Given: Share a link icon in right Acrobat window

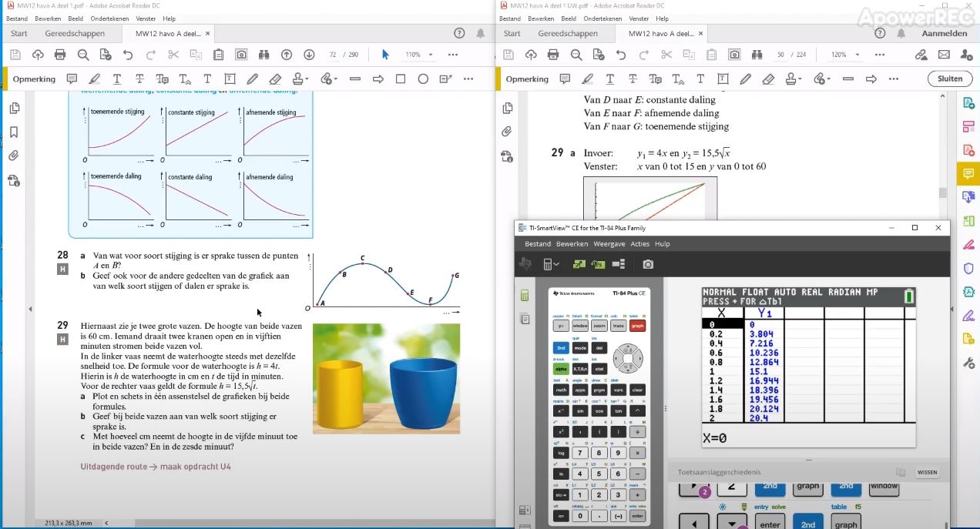Looking at the screenshot, I should [921, 55].
